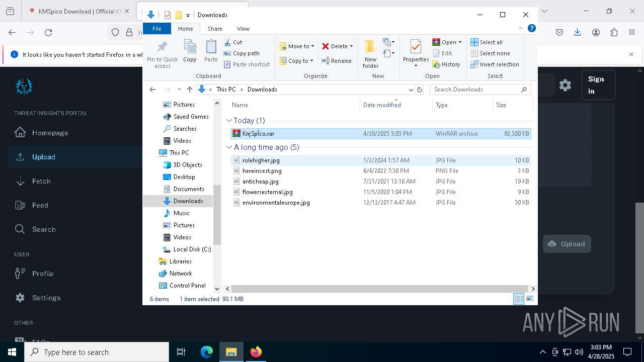Image resolution: width=644 pixels, height=362 pixels.
Task: Sort by Name column header
Action: (x=295, y=105)
